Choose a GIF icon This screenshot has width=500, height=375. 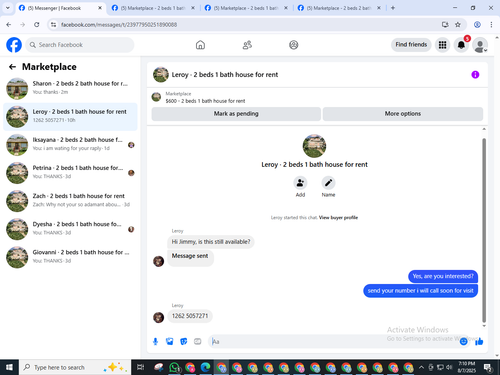tap(198, 341)
